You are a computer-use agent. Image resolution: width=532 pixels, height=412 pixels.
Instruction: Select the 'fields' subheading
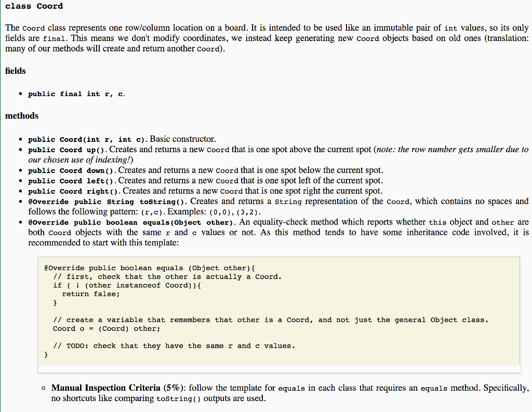tap(15, 71)
